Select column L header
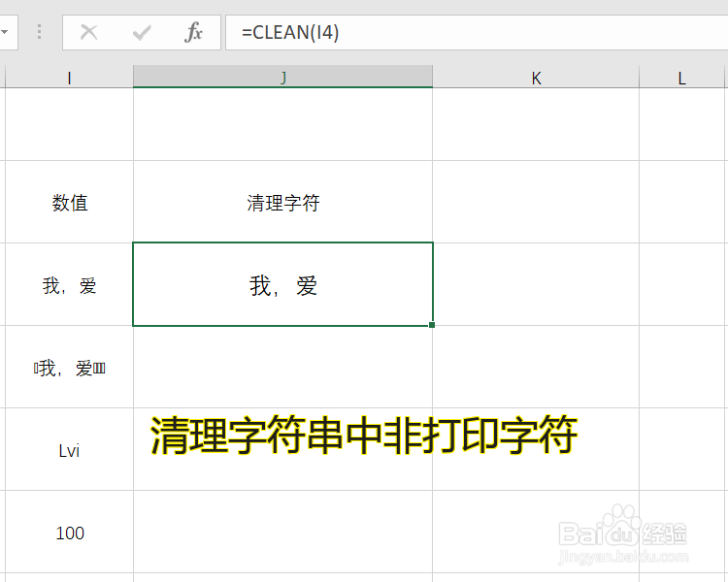 (x=681, y=77)
